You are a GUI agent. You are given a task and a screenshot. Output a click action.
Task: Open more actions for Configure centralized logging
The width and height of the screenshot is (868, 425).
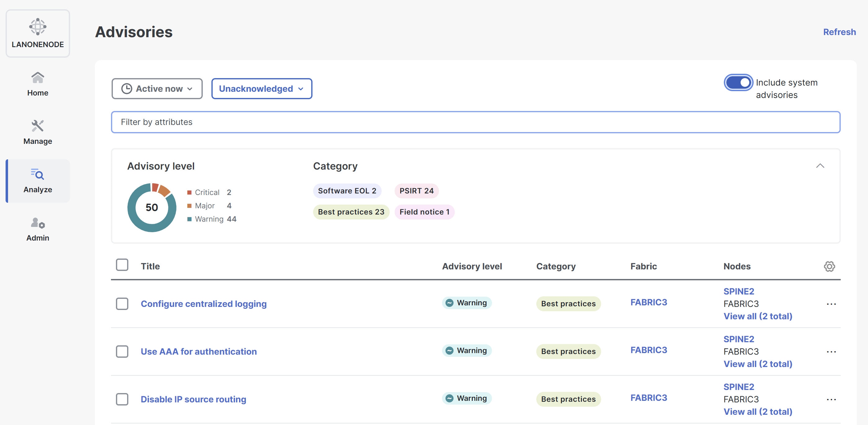point(831,304)
